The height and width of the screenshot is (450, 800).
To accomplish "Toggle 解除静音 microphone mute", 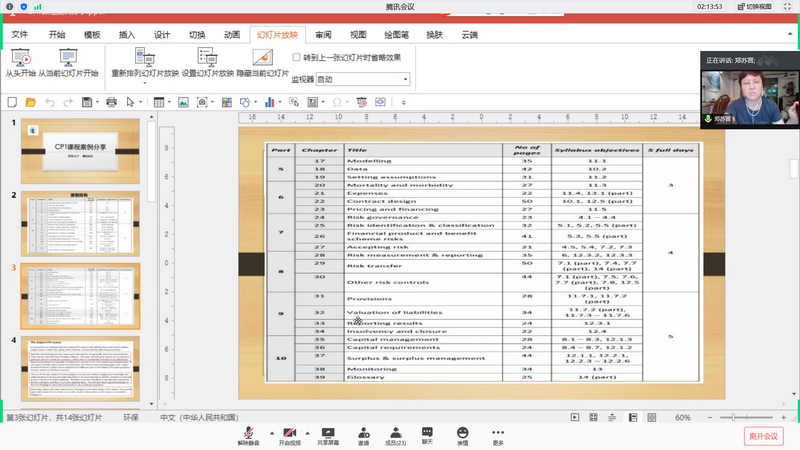I will [x=249, y=430].
